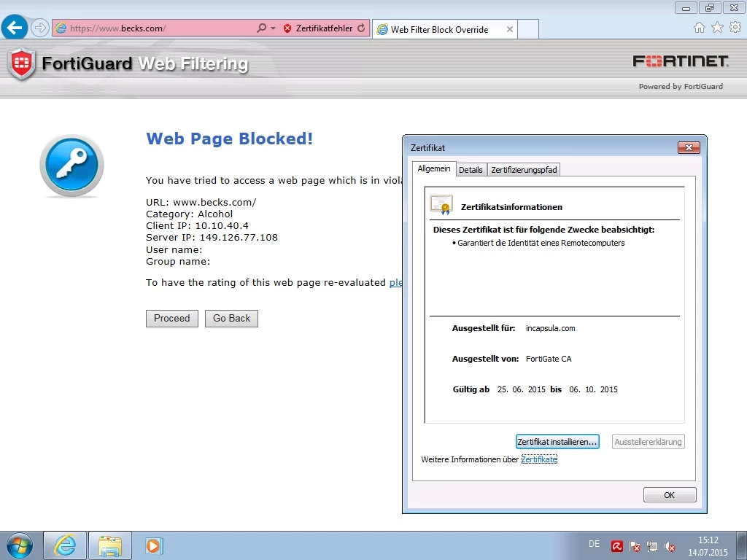Open the Zertifikate help link
Viewport: 747px width, 560px height.
pyautogui.click(x=539, y=459)
